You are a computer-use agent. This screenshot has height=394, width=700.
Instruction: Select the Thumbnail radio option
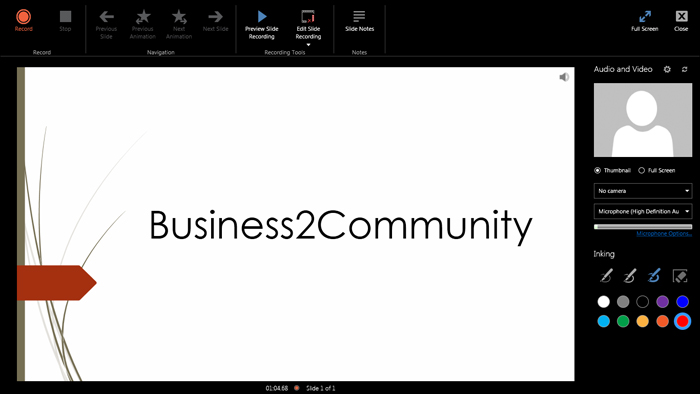click(597, 170)
